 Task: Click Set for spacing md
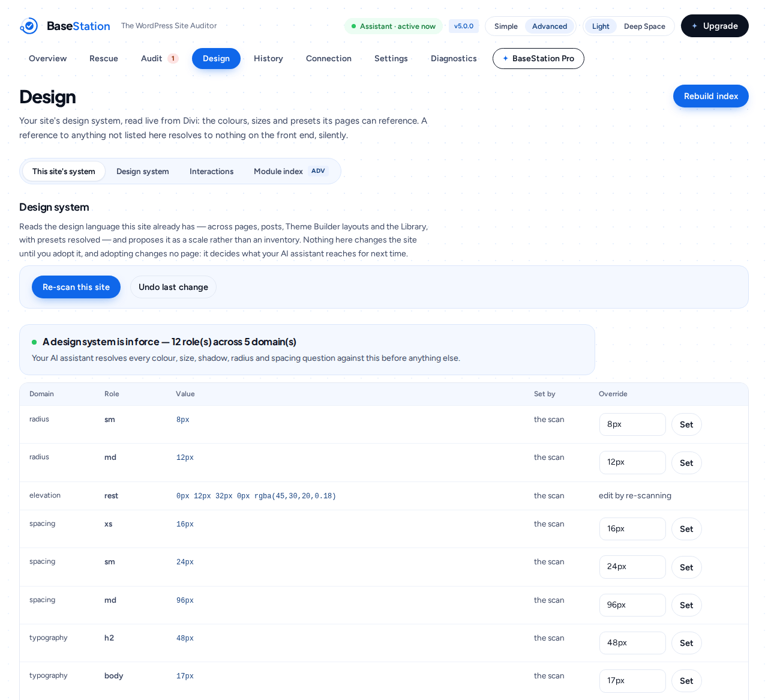click(x=686, y=605)
